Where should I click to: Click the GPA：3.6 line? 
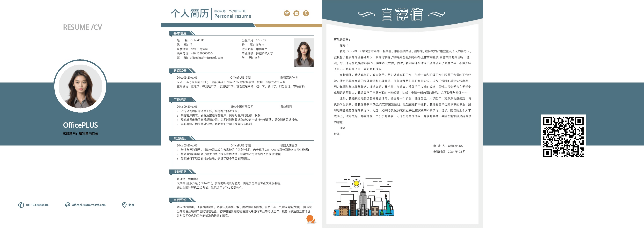click(x=231, y=82)
